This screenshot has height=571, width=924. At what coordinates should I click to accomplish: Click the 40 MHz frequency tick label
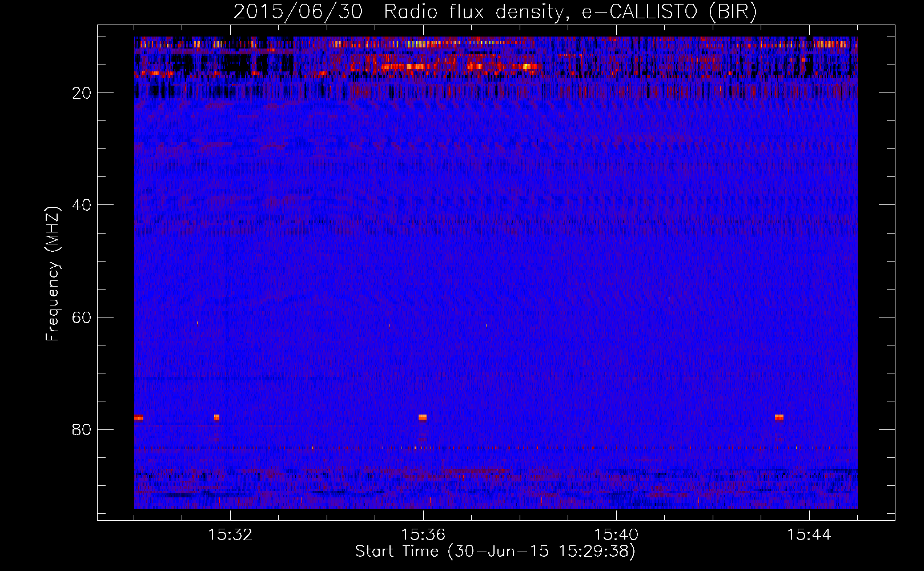tap(82, 206)
